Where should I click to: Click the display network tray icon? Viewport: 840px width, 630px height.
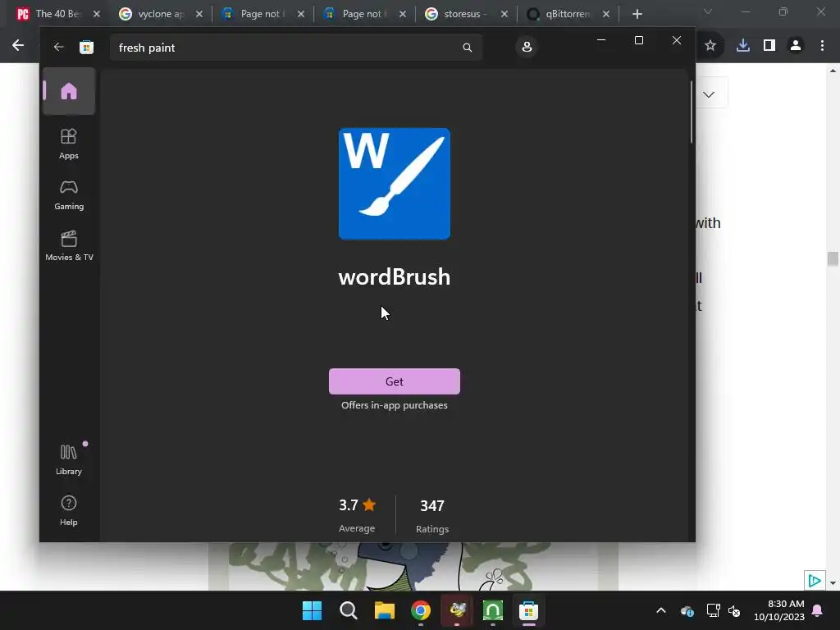pyautogui.click(x=713, y=610)
